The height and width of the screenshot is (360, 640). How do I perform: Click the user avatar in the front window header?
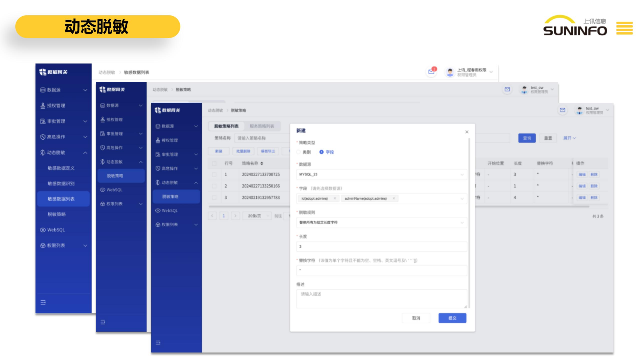coord(579,110)
